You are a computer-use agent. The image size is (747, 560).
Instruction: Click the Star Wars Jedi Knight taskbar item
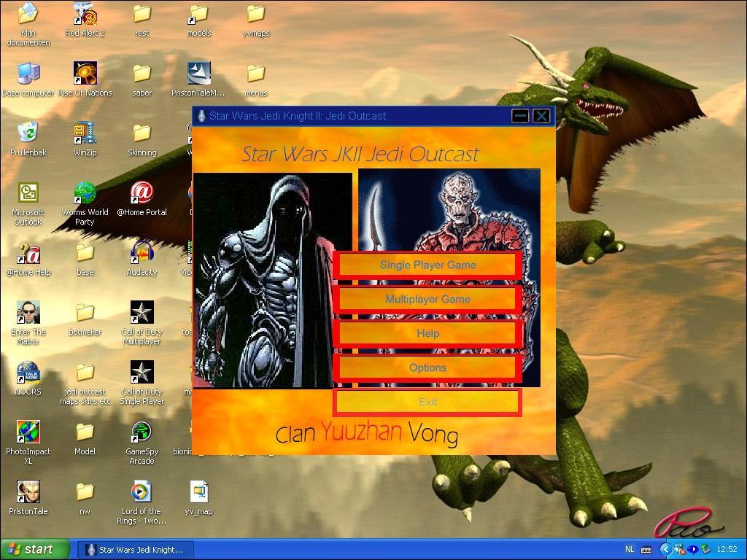click(136, 550)
